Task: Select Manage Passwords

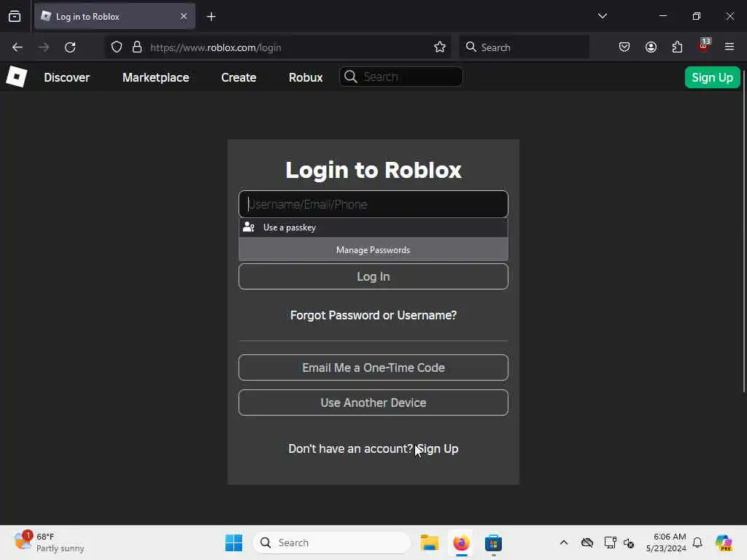Action: [x=373, y=250]
